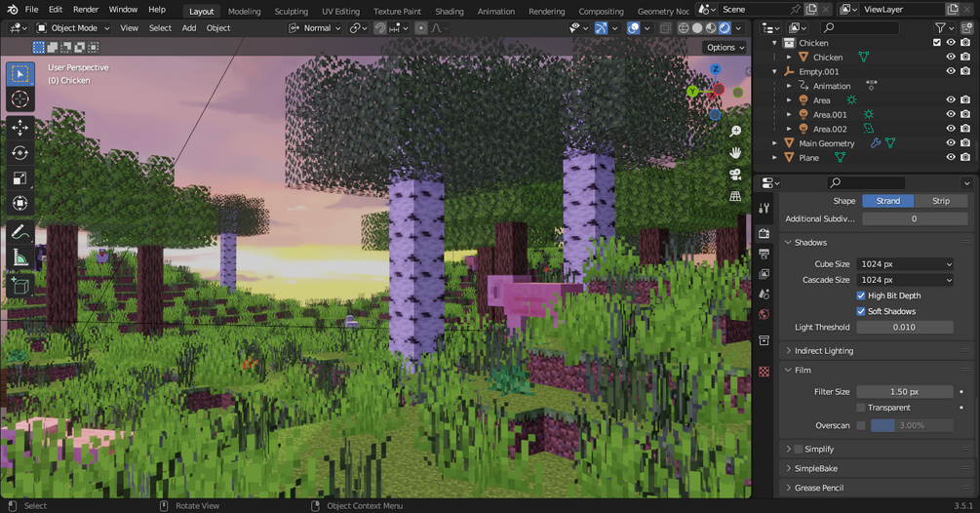Open the Cube Size dropdown
980x513 pixels.
[x=906, y=263]
